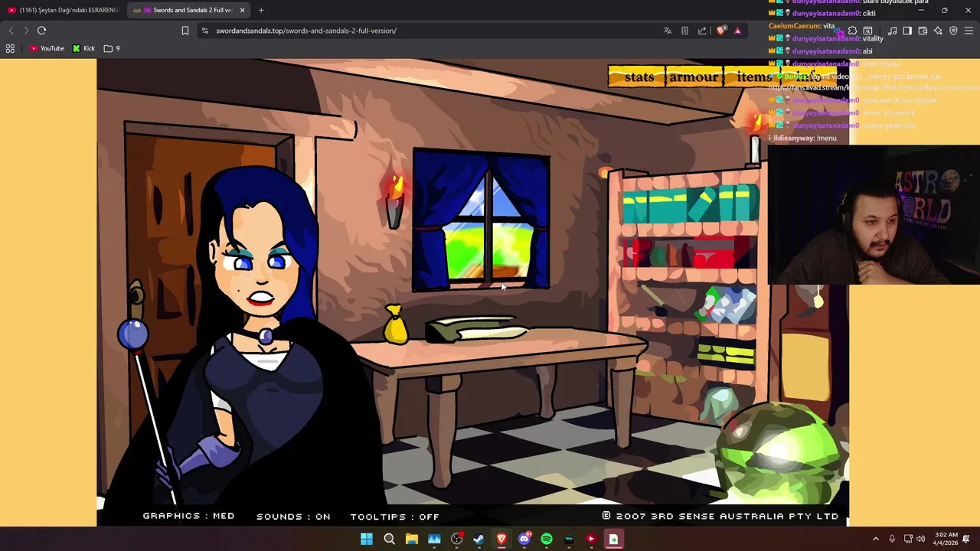Screen dimensions: 980x551
Task: Open the Kick bookmark
Action: coord(83,48)
